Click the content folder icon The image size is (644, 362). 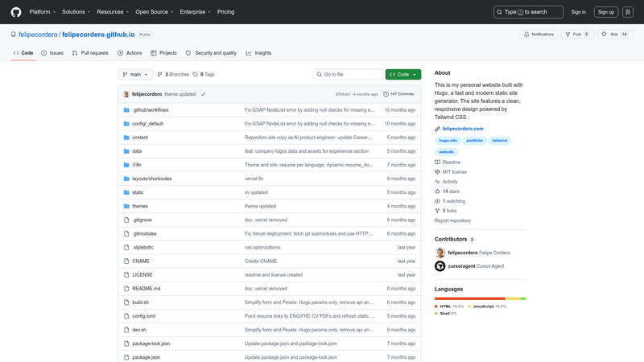pos(126,138)
